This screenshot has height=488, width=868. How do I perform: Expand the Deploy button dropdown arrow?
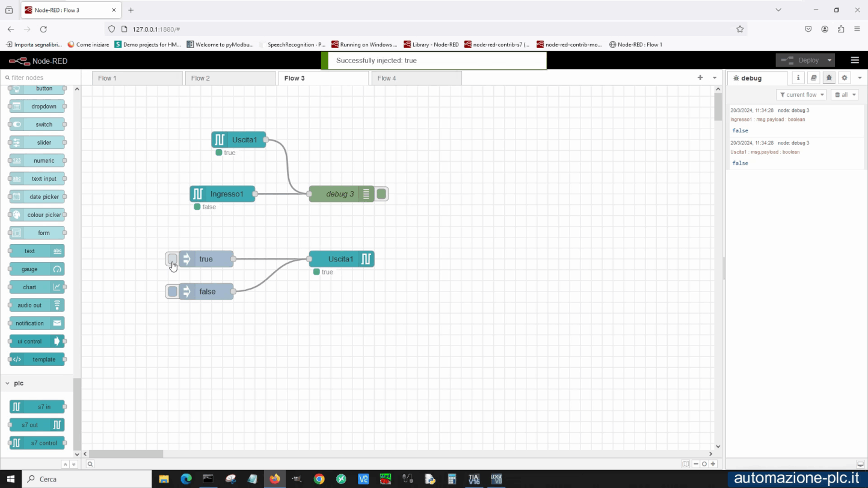(x=829, y=60)
